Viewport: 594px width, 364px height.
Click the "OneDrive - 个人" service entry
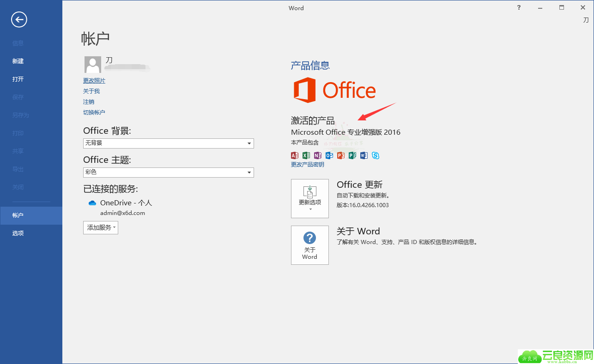126,203
